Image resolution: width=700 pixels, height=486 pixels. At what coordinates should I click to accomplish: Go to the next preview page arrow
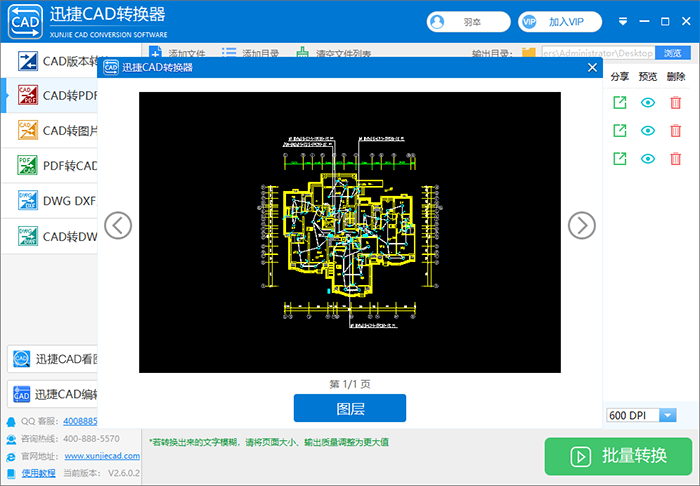click(x=582, y=225)
